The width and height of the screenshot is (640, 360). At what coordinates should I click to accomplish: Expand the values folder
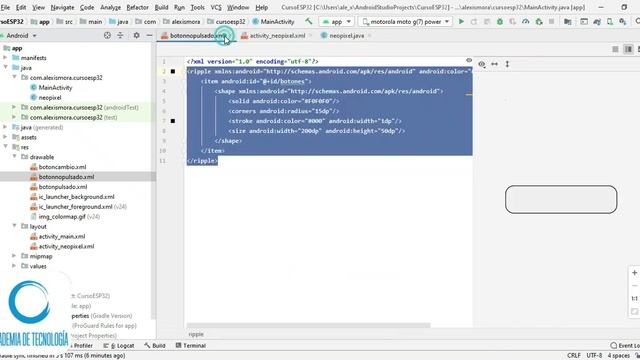click(14, 266)
